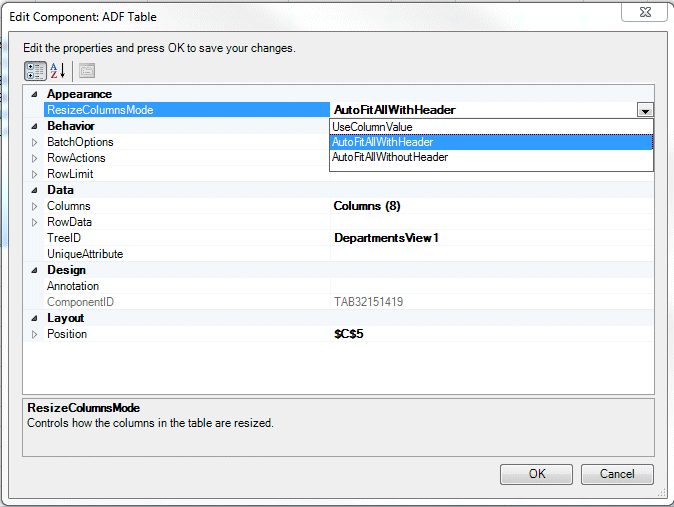The width and height of the screenshot is (674, 507).
Task: Collapse the Behavior category
Action: click(34, 126)
